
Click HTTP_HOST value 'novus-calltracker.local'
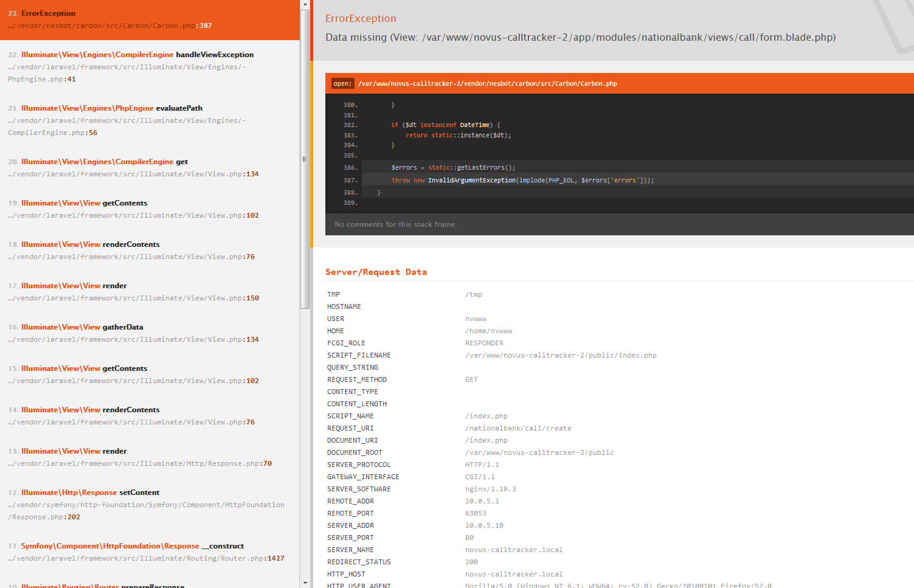coord(514,574)
